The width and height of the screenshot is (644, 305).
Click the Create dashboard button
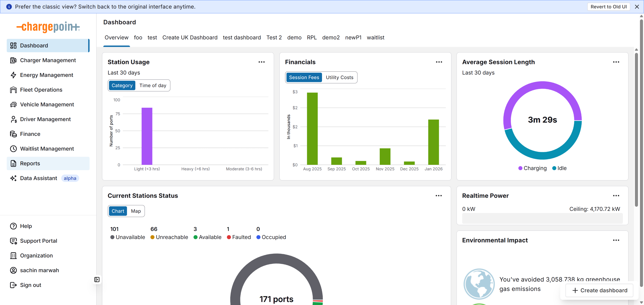tap(599, 290)
